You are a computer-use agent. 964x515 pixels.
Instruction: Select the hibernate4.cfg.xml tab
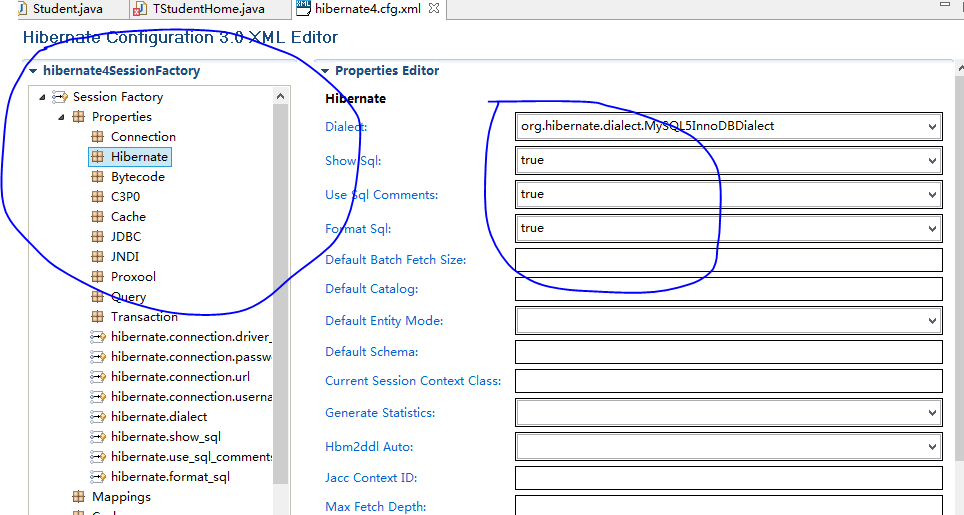click(368, 9)
